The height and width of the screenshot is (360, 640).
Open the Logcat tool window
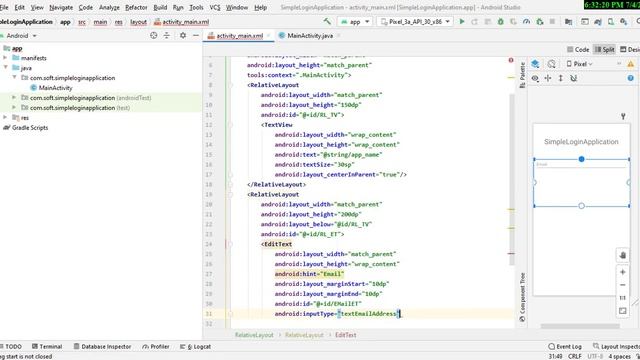click(195, 347)
